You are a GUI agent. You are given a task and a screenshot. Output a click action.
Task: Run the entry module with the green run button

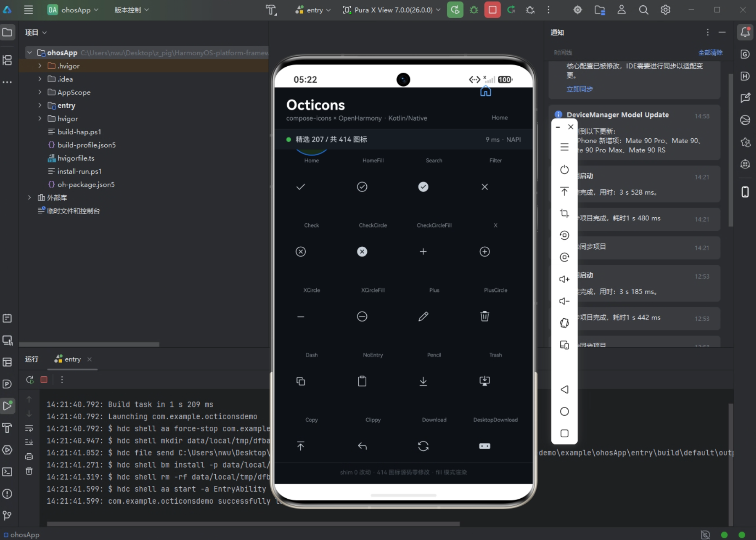point(455,10)
